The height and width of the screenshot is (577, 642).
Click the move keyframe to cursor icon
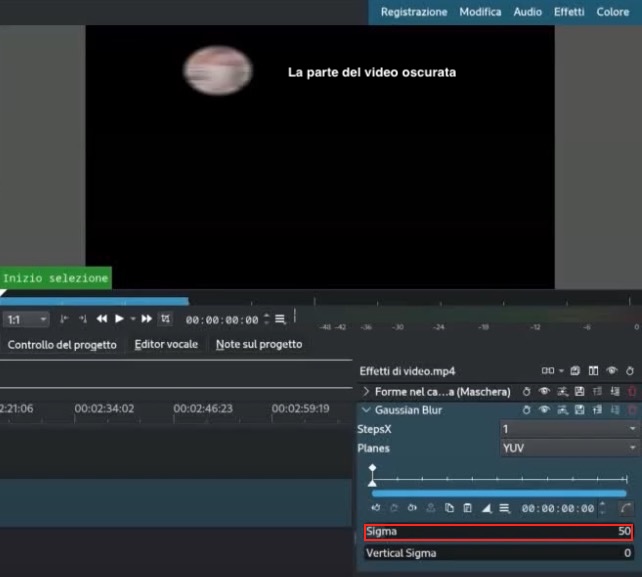tap(431, 508)
